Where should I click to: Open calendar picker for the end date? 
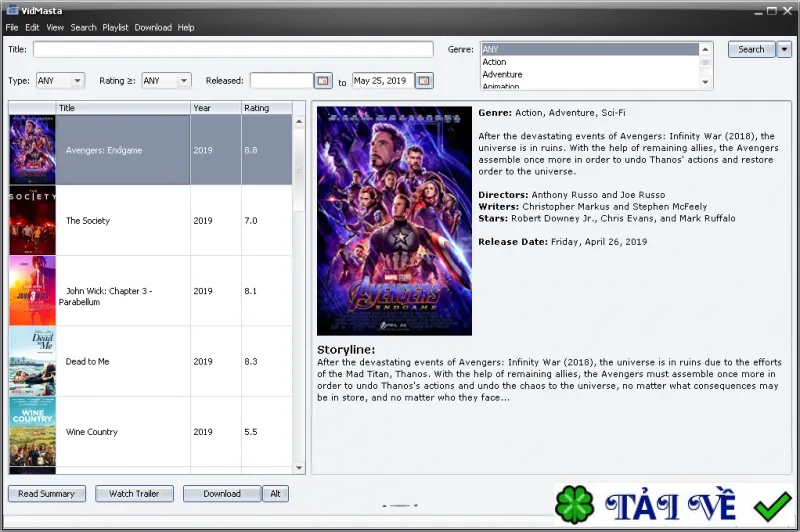(424, 81)
